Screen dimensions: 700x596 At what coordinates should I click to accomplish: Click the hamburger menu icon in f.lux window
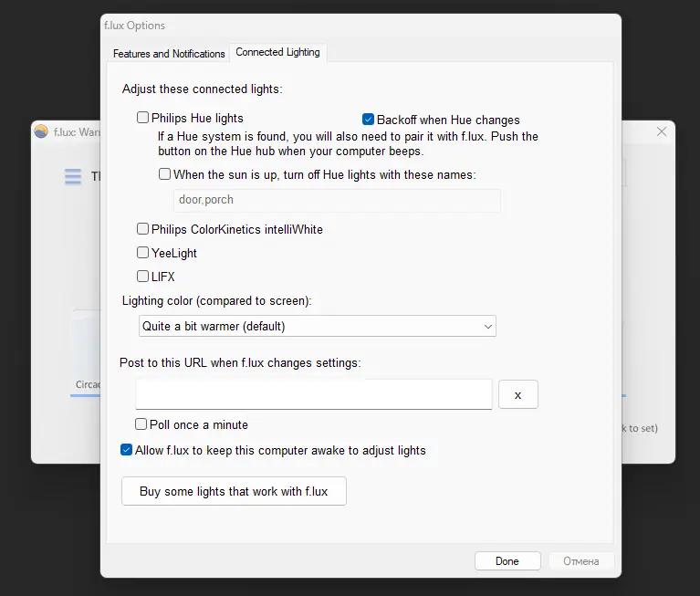(x=73, y=177)
